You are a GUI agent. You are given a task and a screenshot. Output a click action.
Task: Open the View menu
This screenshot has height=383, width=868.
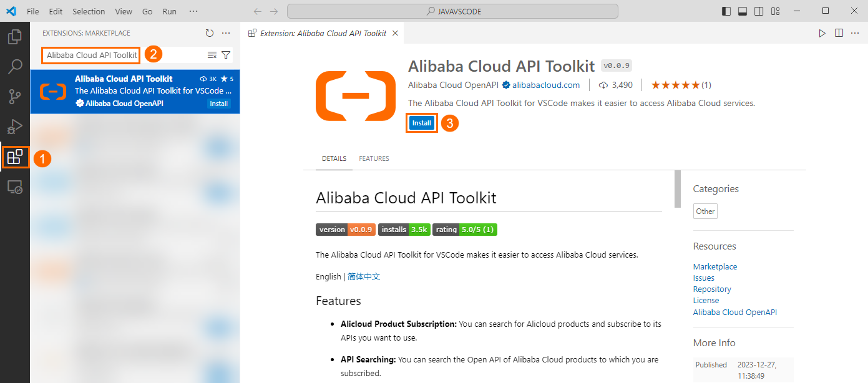click(124, 11)
